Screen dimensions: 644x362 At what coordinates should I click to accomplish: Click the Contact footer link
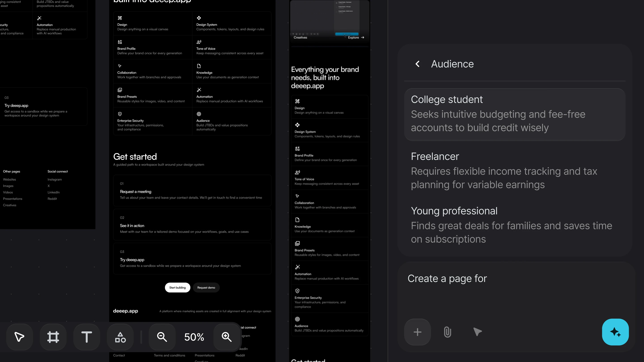pyautogui.click(x=119, y=356)
